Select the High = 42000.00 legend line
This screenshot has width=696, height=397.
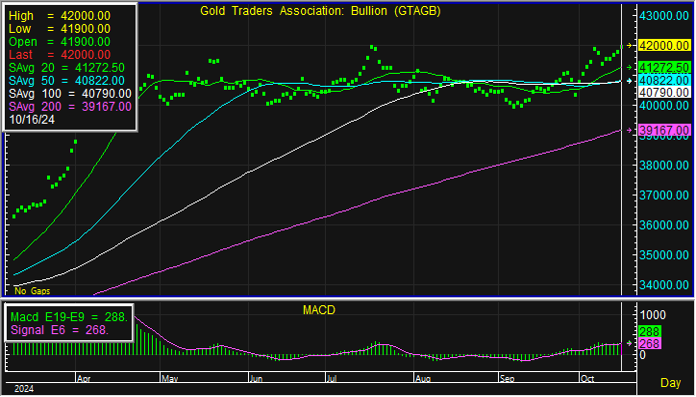59,16
